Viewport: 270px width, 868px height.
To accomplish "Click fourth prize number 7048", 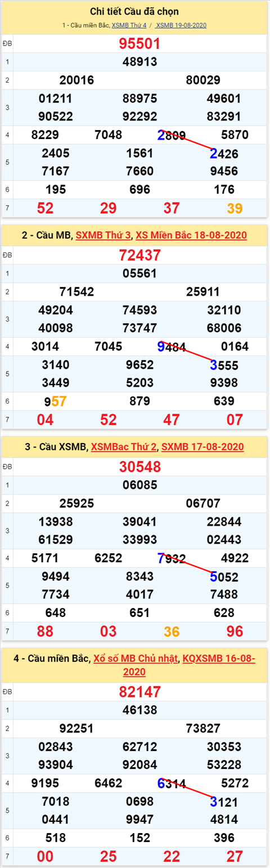I will pos(109,135).
